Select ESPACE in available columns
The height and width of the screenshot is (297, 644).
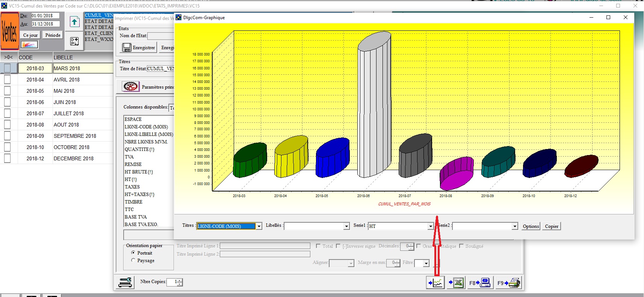pyautogui.click(x=133, y=119)
